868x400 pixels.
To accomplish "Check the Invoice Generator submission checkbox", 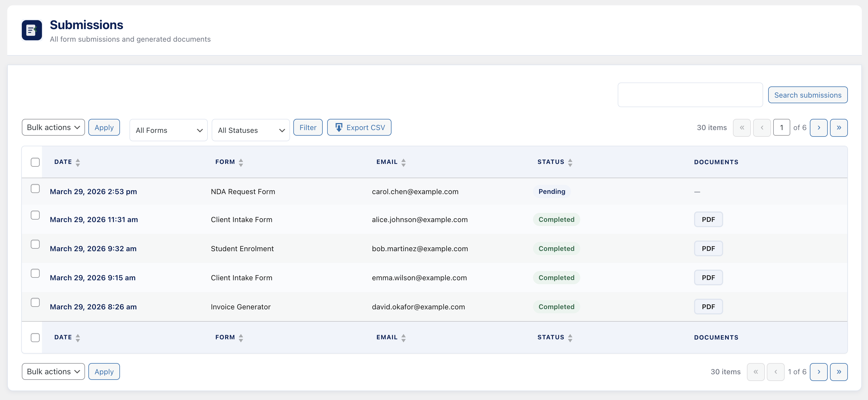I will [35, 302].
